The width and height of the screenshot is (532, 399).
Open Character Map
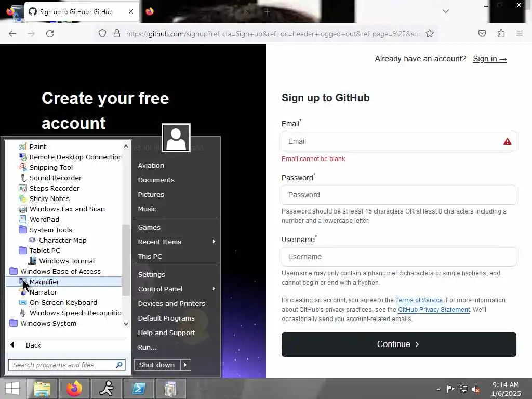[57, 240]
